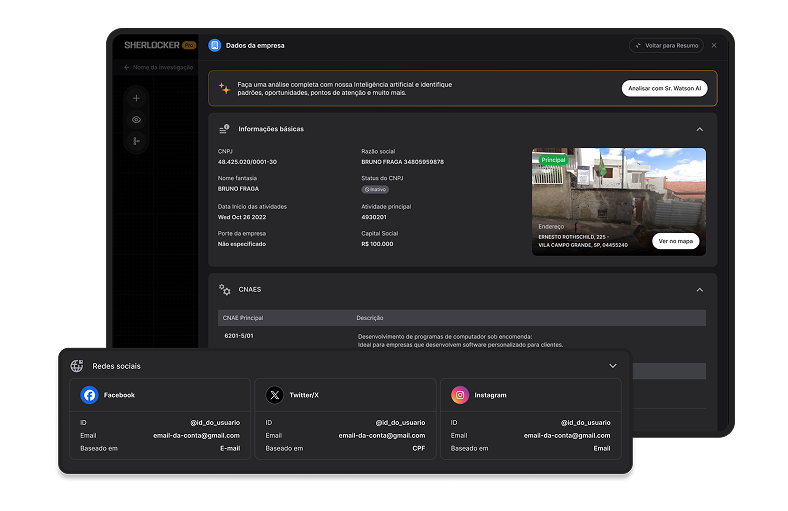Toggle the eye visibility icon
The image size is (788, 511).
136,120
